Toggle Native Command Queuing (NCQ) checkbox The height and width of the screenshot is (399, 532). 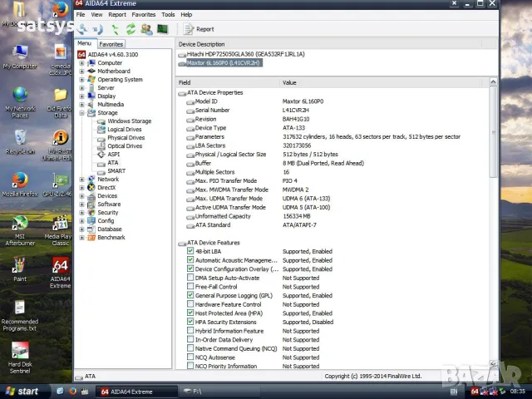tap(190, 348)
